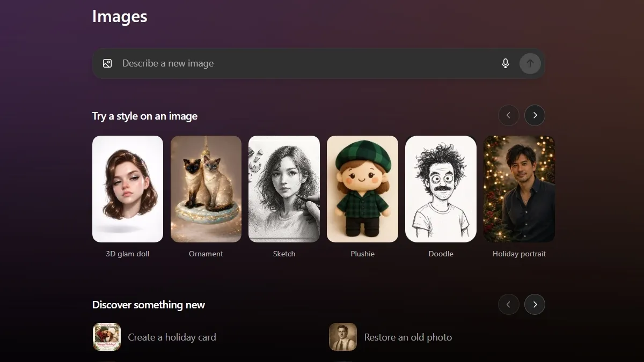Open the Doodle style
Image resolution: width=644 pixels, height=362 pixels.
441,189
